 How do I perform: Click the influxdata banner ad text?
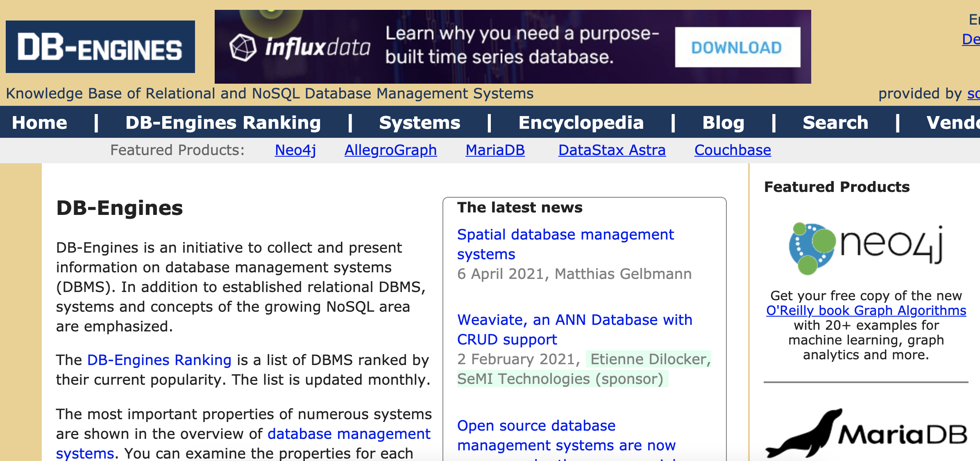[522, 45]
